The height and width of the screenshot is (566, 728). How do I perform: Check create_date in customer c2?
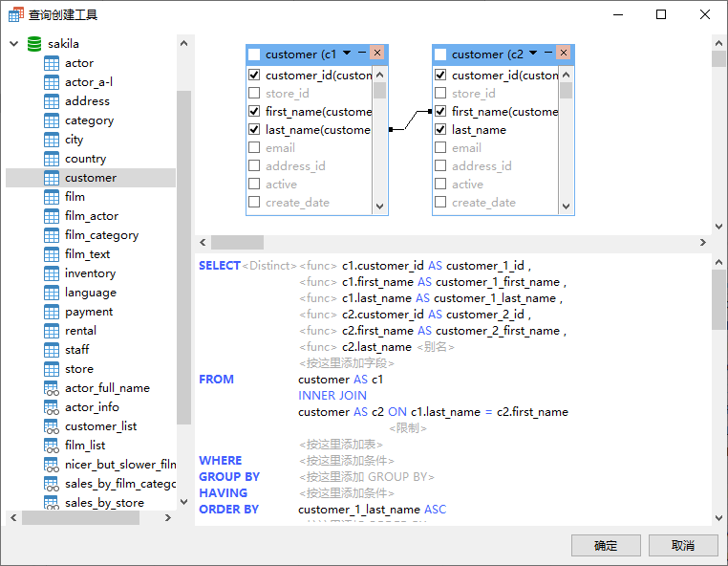pos(440,202)
